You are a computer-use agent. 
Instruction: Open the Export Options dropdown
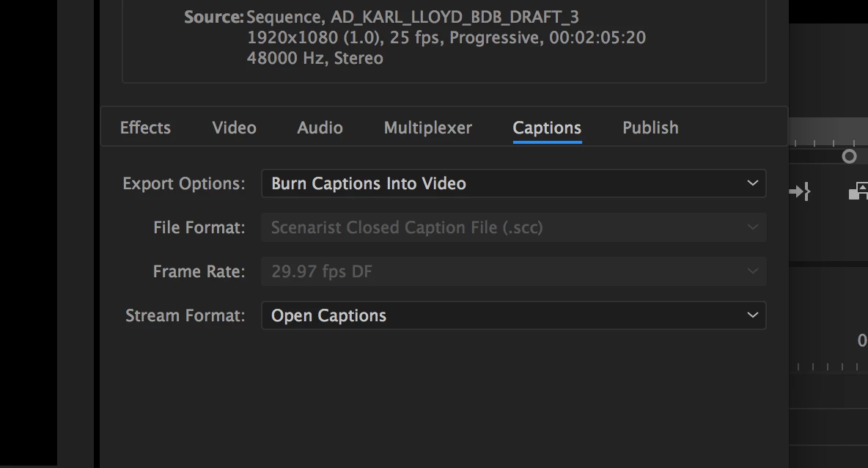[513, 183]
